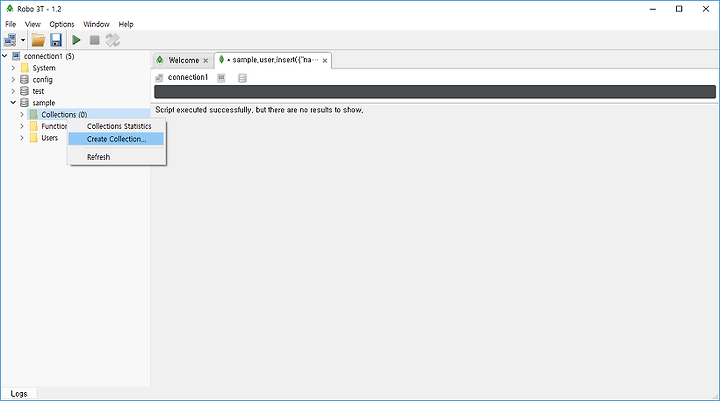
Task: Click the Robo 3T leaf logo in title bar
Action: (9, 9)
